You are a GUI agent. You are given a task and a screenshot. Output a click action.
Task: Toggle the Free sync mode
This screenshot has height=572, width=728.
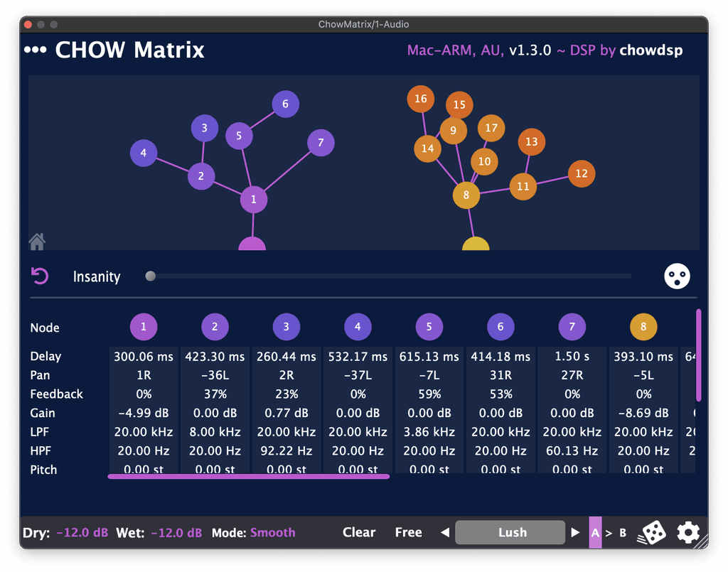408,532
